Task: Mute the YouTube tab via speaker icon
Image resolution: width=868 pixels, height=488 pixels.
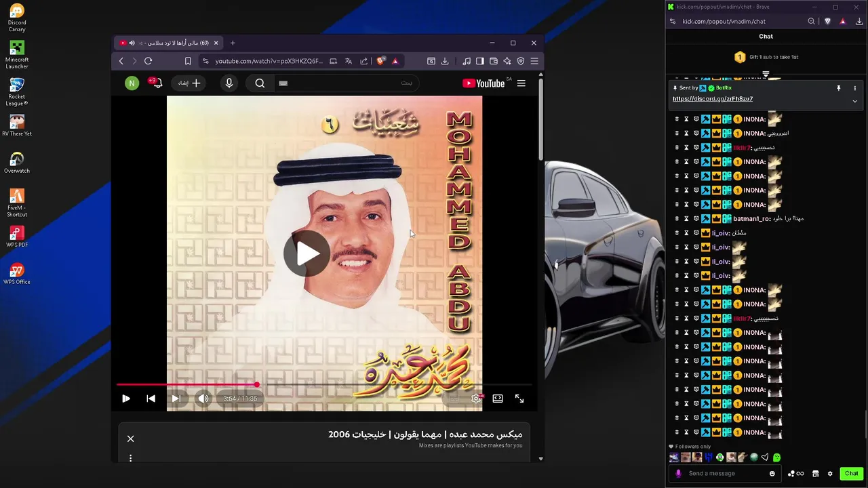Action: 132,43
